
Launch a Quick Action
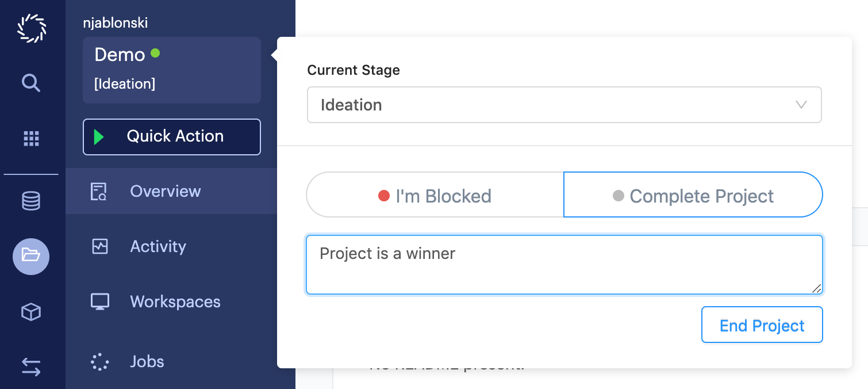pos(171,136)
